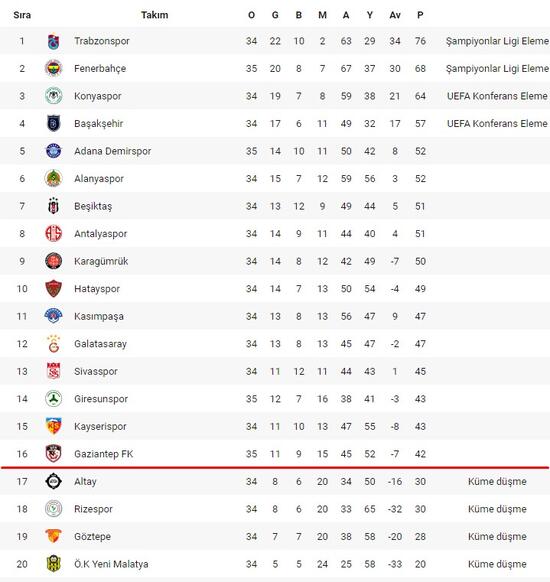The width and height of the screenshot is (550, 582).
Task: Click the Beşiktaş eagle logo
Action: click(53, 206)
